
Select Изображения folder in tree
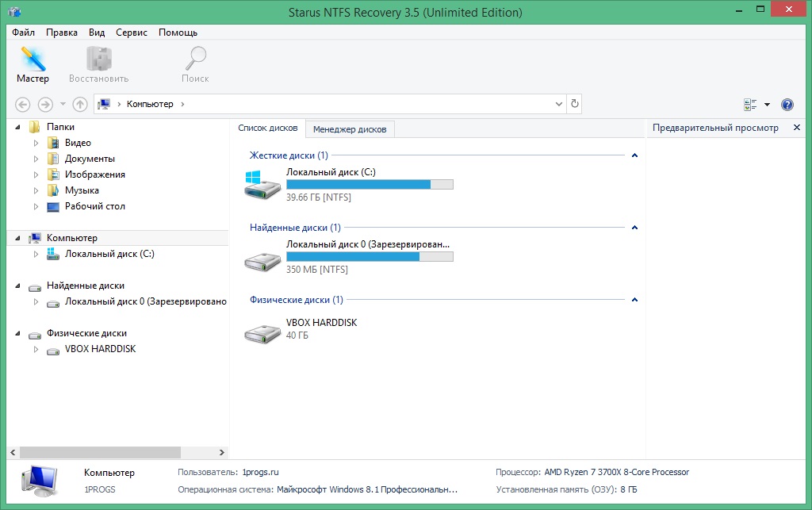(95, 174)
